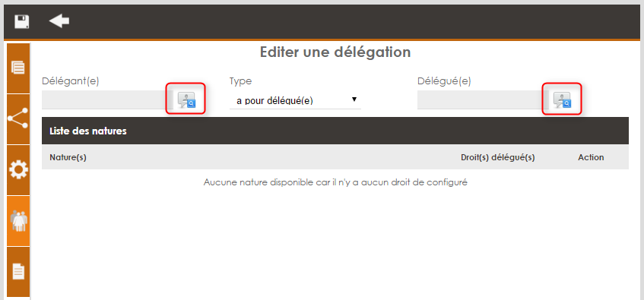644x300 pixels.
Task: Click the 'Aucune nature disponible' message
Action: coord(335,182)
